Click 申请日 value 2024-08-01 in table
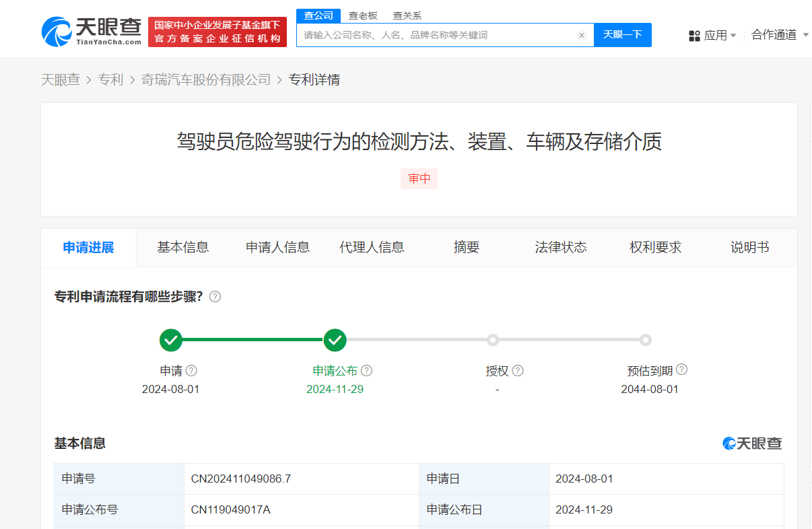Viewport: 812px width, 529px height. (x=584, y=479)
